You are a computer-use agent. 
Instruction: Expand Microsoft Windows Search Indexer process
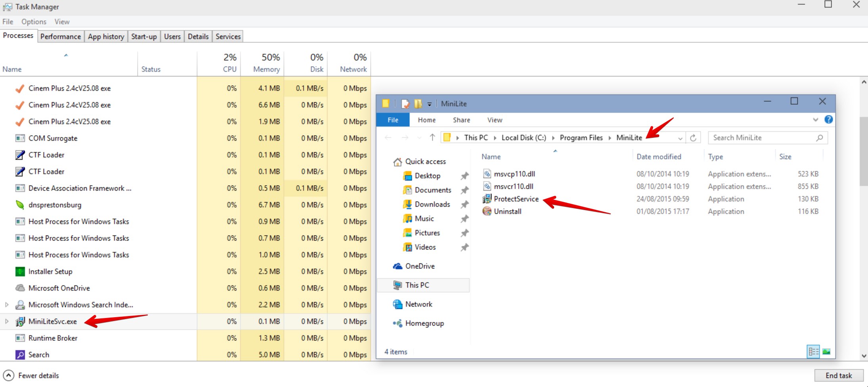coord(7,305)
